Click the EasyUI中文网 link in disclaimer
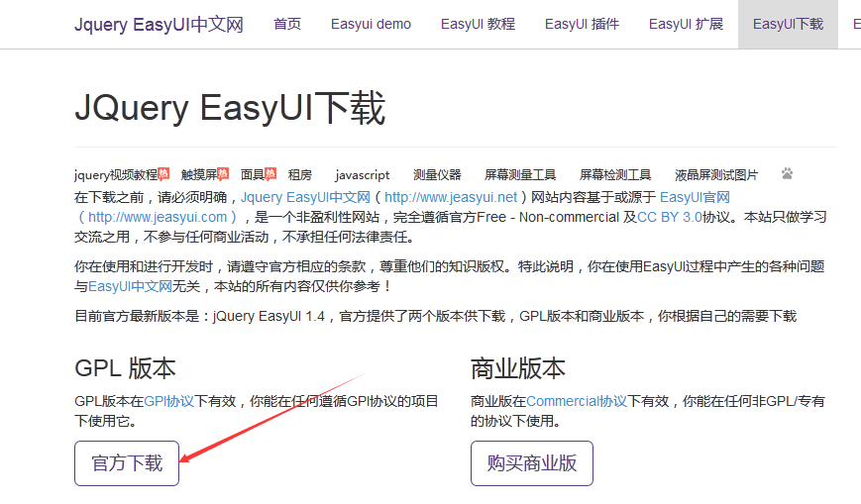The width and height of the screenshot is (861, 504). [130, 286]
